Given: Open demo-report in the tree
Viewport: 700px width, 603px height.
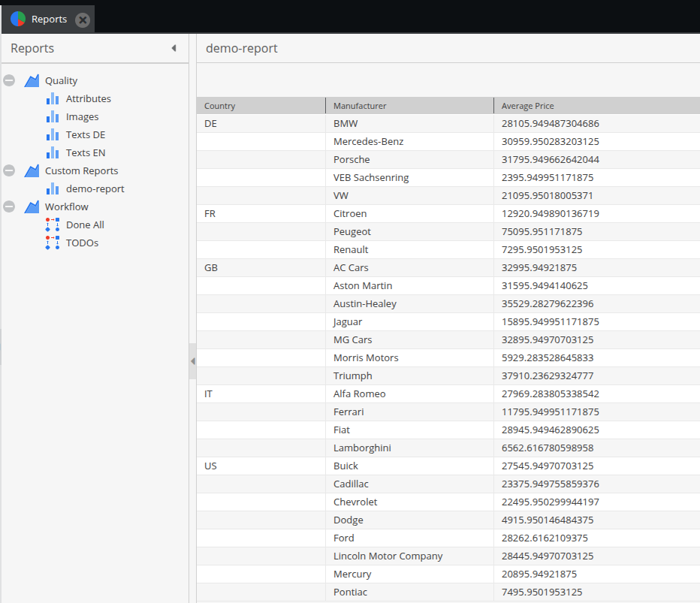Looking at the screenshot, I should 95,188.
